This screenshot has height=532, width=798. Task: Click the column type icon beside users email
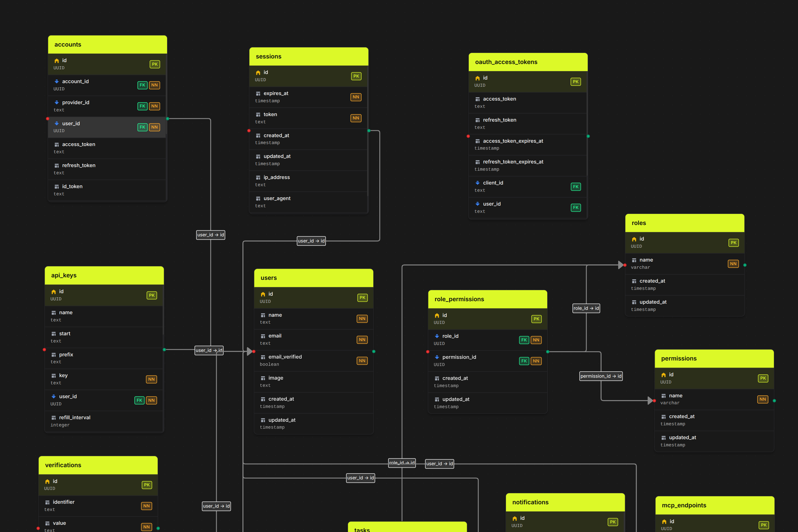(x=263, y=336)
